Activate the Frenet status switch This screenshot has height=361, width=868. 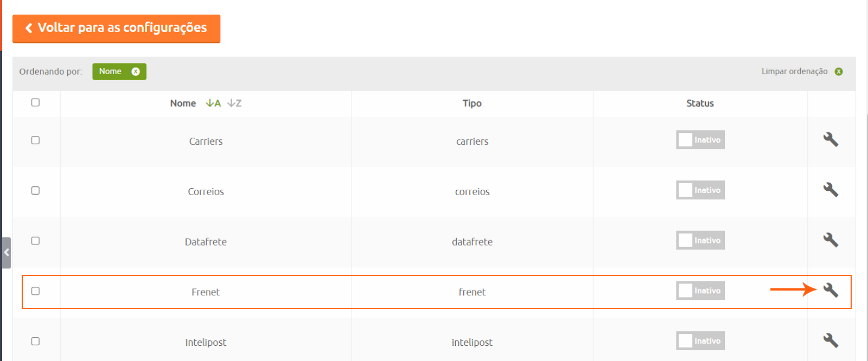pos(700,291)
